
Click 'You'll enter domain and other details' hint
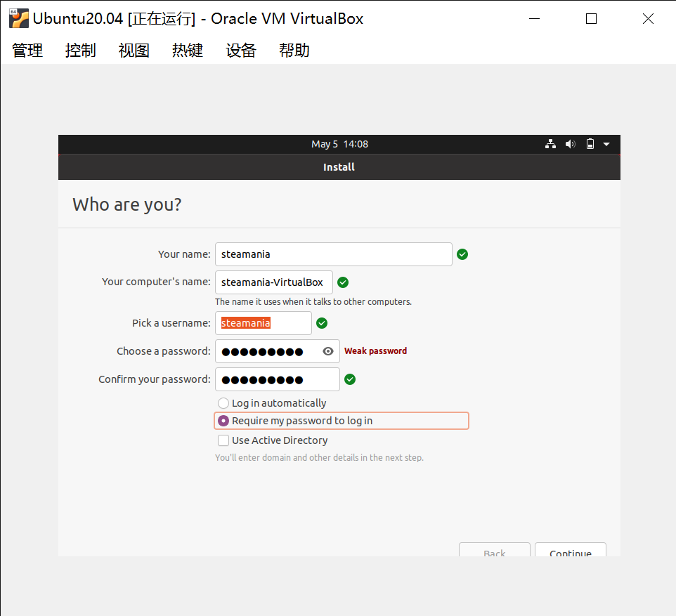click(320, 458)
